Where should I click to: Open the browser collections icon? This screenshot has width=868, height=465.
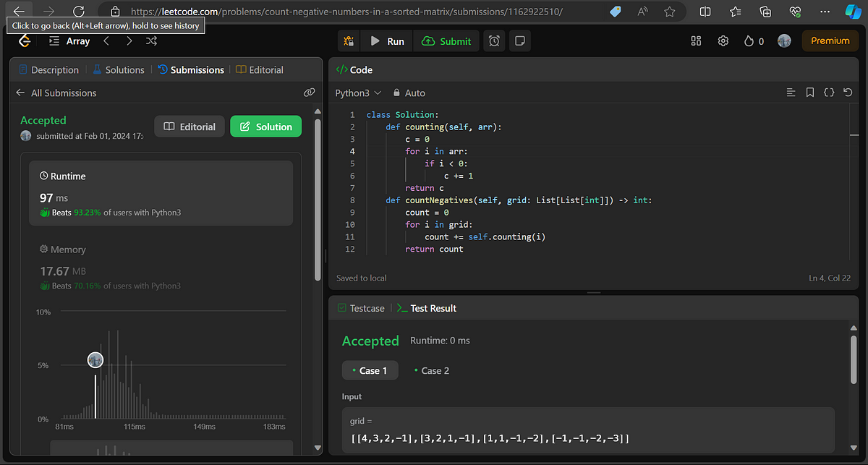[765, 12]
